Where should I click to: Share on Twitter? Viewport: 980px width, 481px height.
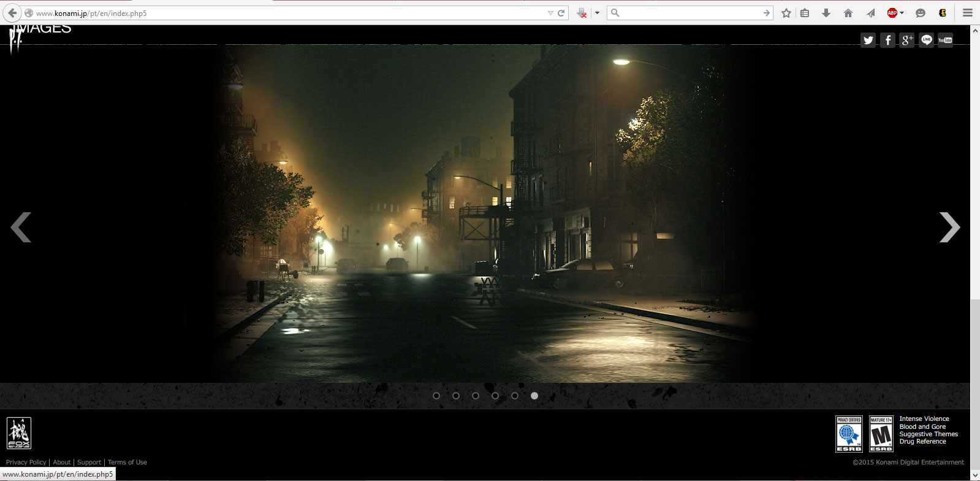pyautogui.click(x=868, y=40)
